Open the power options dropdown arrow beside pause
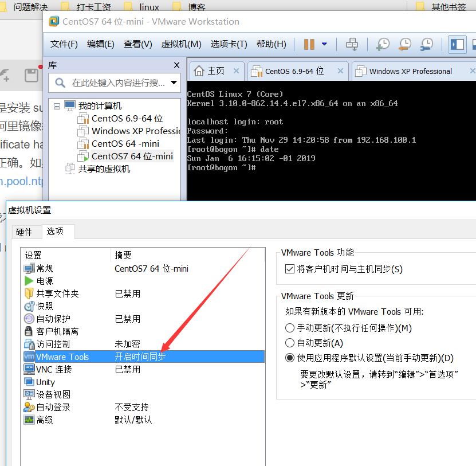476x466 pixels. tap(324, 44)
